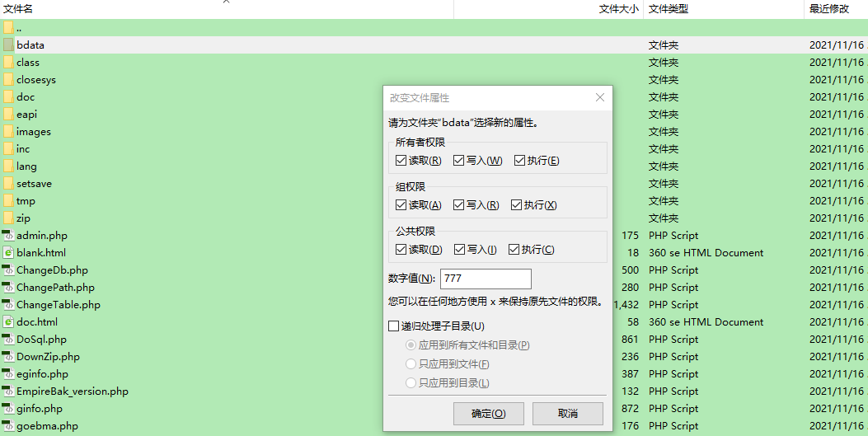The width and height of the screenshot is (868, 436).
Task: Select the ginfo.php file icon
Action: coord(7,408)
